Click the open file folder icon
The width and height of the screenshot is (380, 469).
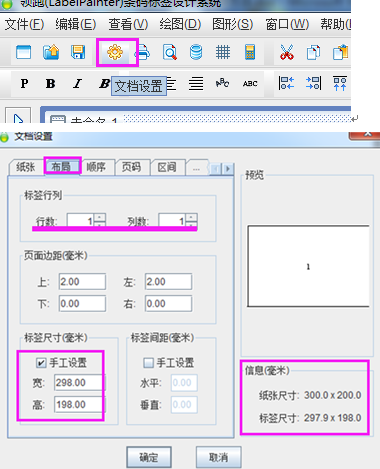click(x=51, y=52)
